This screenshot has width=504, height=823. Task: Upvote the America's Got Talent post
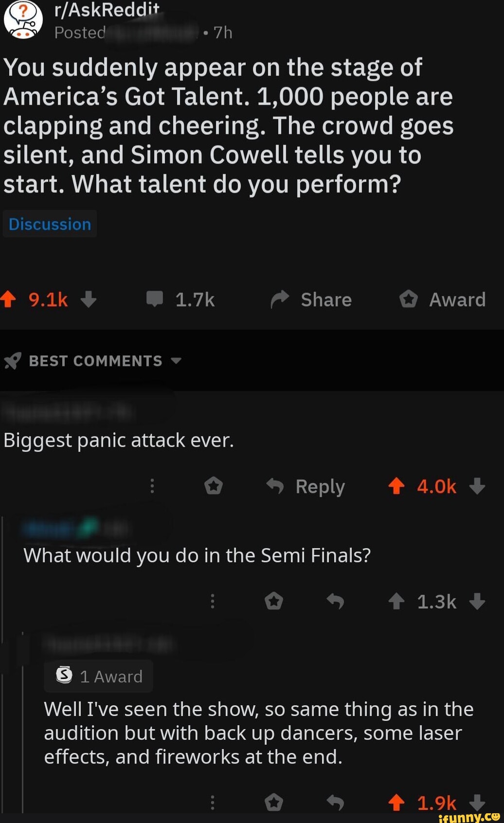tap(8, 299)
